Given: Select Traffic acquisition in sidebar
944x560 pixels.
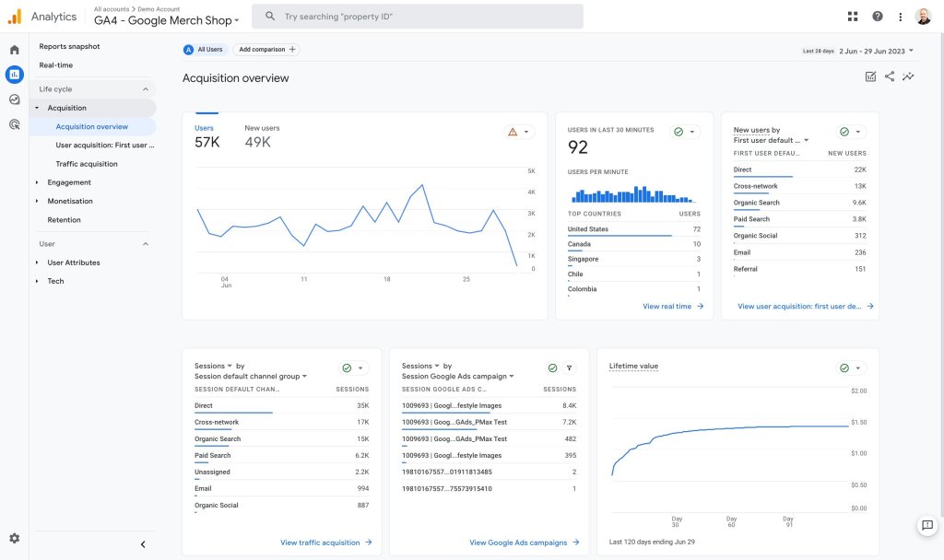Looking at the screenshot, I should coord(87,164).
